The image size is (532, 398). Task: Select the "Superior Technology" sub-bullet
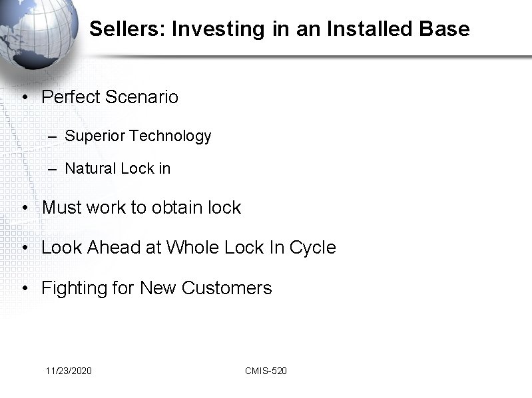click(x=138, y=136)
